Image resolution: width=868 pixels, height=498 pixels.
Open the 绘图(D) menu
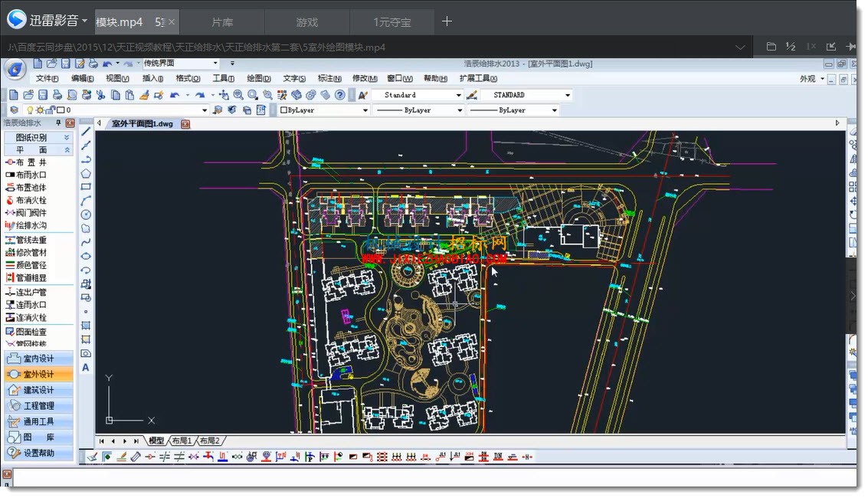point(258,79)
